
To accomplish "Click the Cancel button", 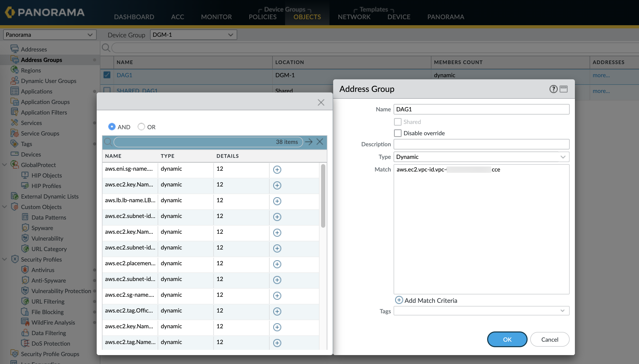I will point(550,339).
